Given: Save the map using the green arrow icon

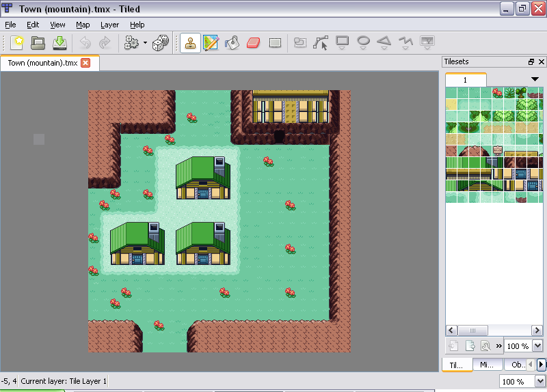Looking at the screenshot, I should coord(59,43).
